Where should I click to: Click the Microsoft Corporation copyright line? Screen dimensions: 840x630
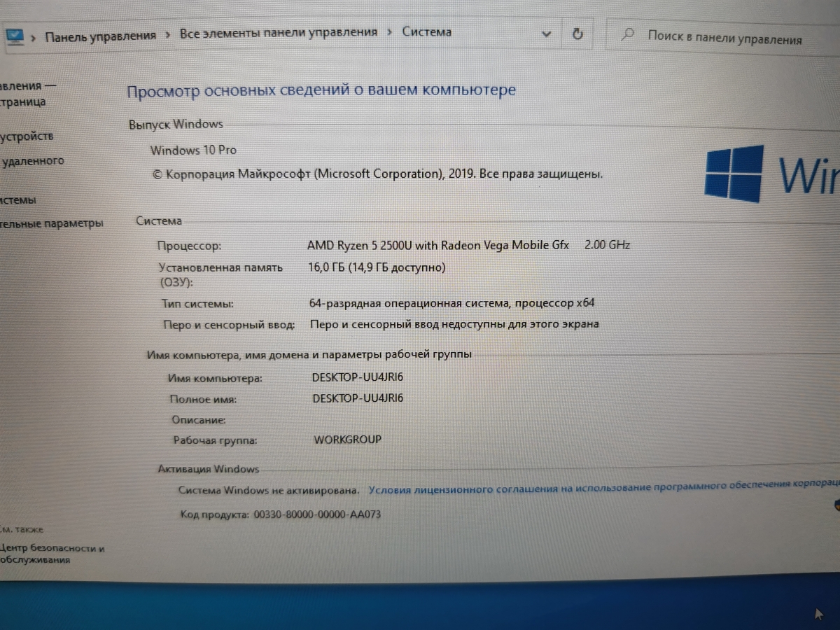[x=377, y=174]
